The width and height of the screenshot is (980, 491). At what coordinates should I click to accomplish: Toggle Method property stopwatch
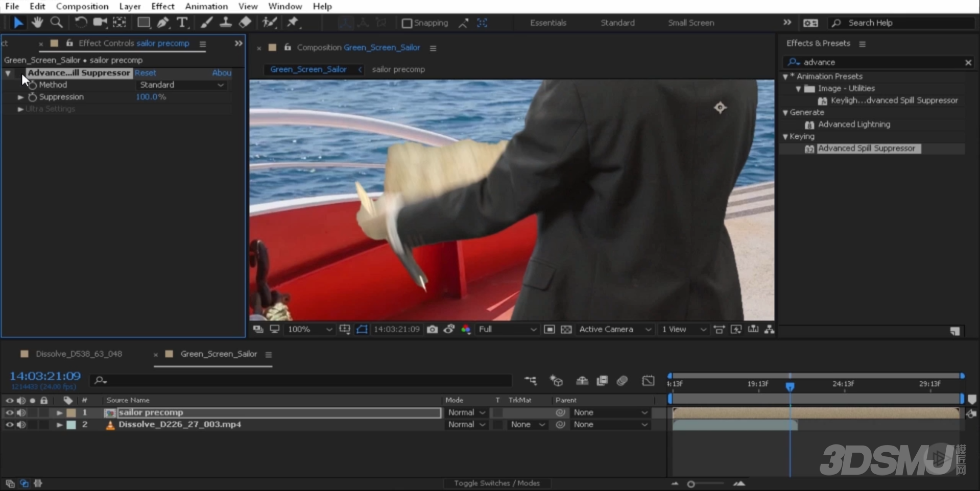33,85
